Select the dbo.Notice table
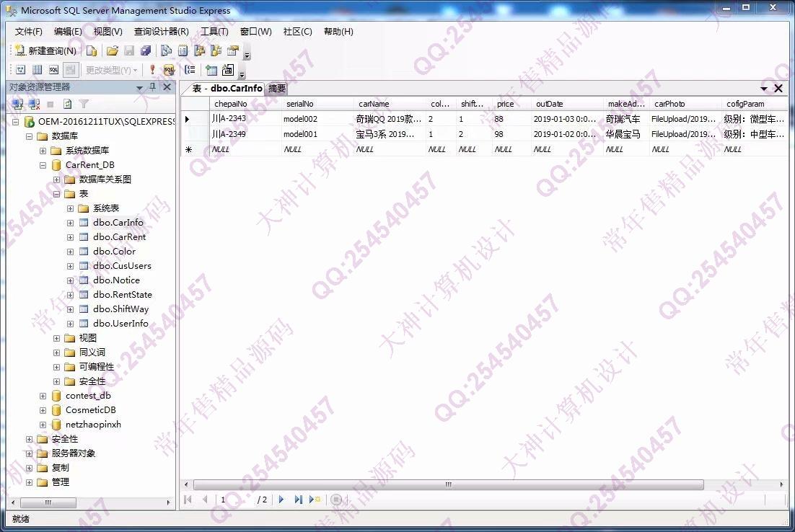Screen dimensions: 795x532 tap(116, 280)
